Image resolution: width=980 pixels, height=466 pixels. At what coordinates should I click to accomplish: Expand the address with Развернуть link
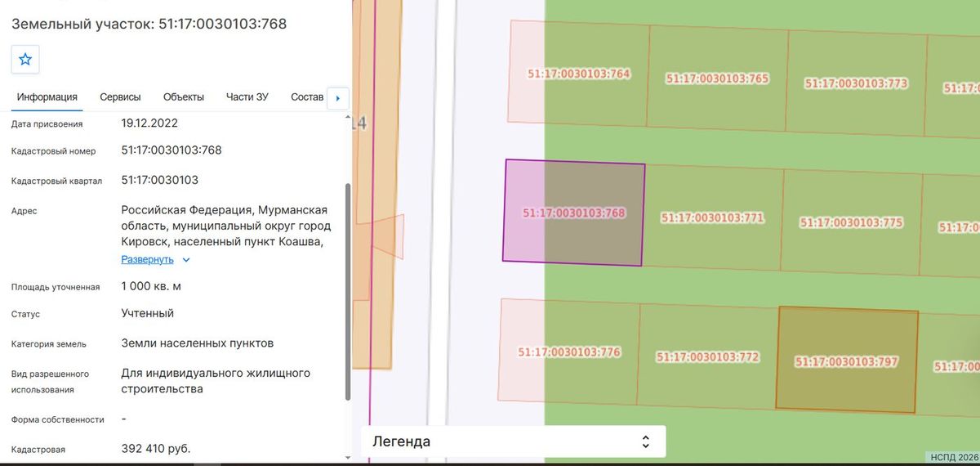click(148, 260)
